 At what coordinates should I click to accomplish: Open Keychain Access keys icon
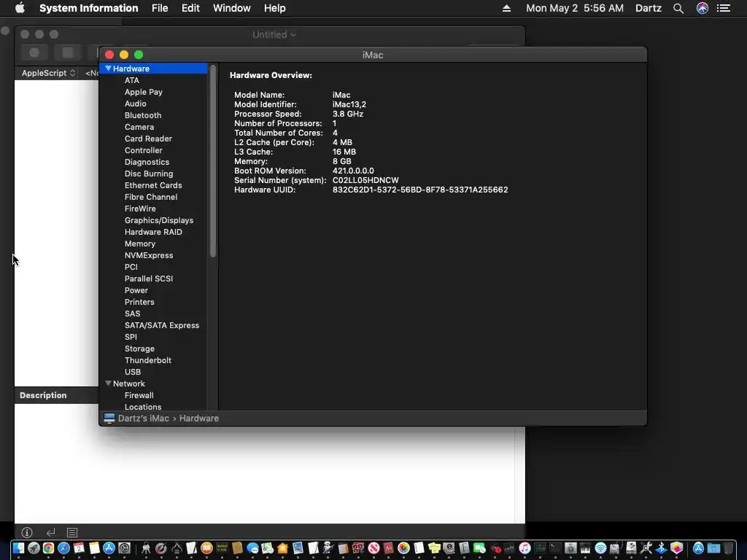click(x=146, y=548)
